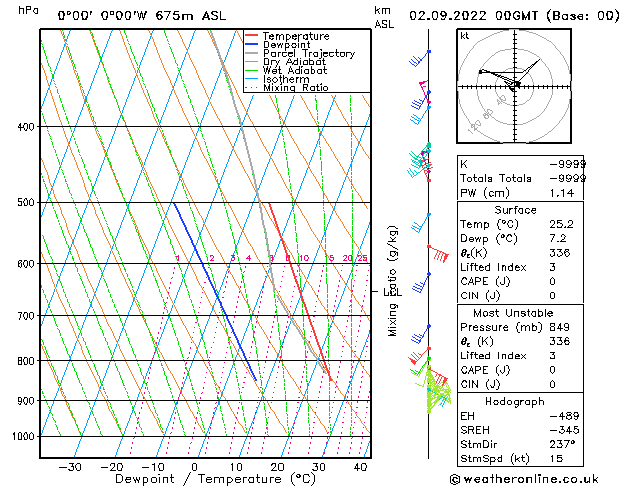Click the K index value -9999
Image resolution: width=629 pixels, height=486 pixels.
point(567,164)
